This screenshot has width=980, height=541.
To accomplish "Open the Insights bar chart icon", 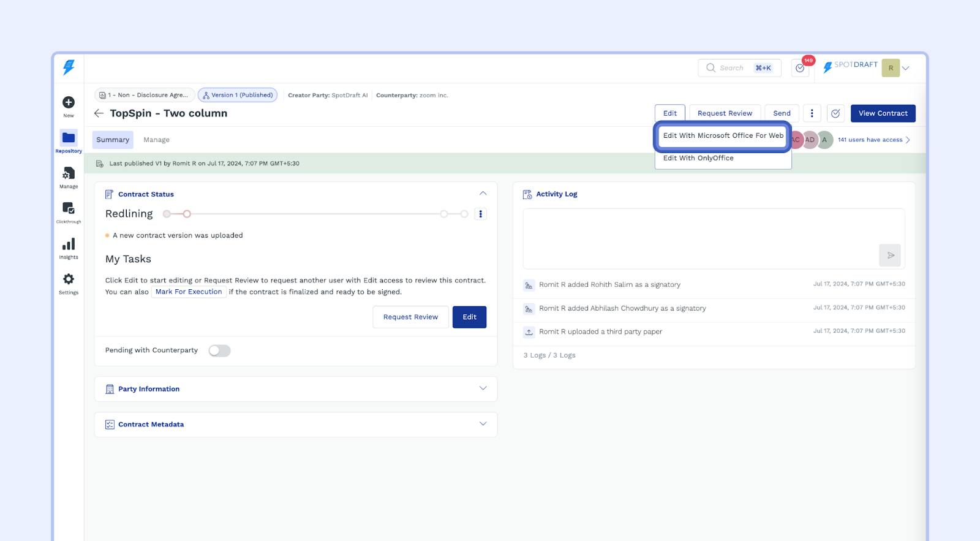I will point(69,244).
